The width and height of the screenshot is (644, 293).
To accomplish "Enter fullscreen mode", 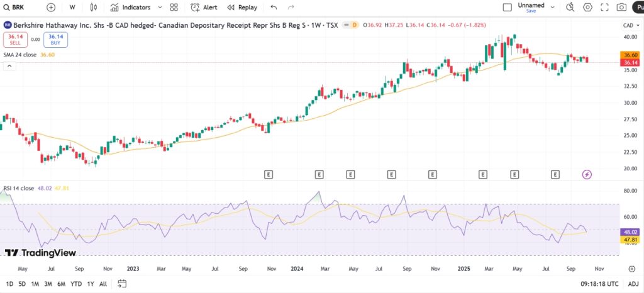I will [x=605, y=8].
